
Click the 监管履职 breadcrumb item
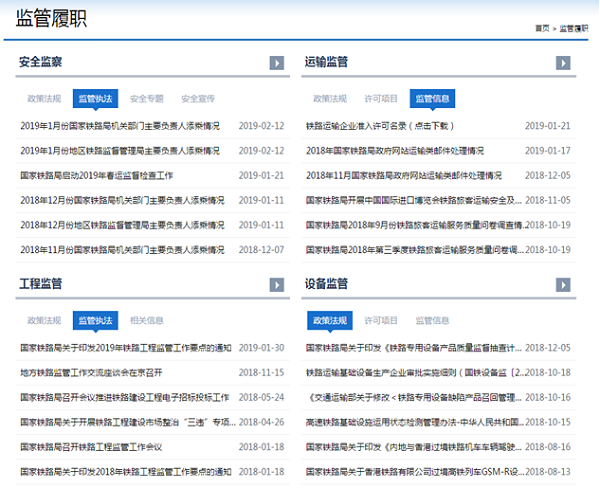coord(574,28)
